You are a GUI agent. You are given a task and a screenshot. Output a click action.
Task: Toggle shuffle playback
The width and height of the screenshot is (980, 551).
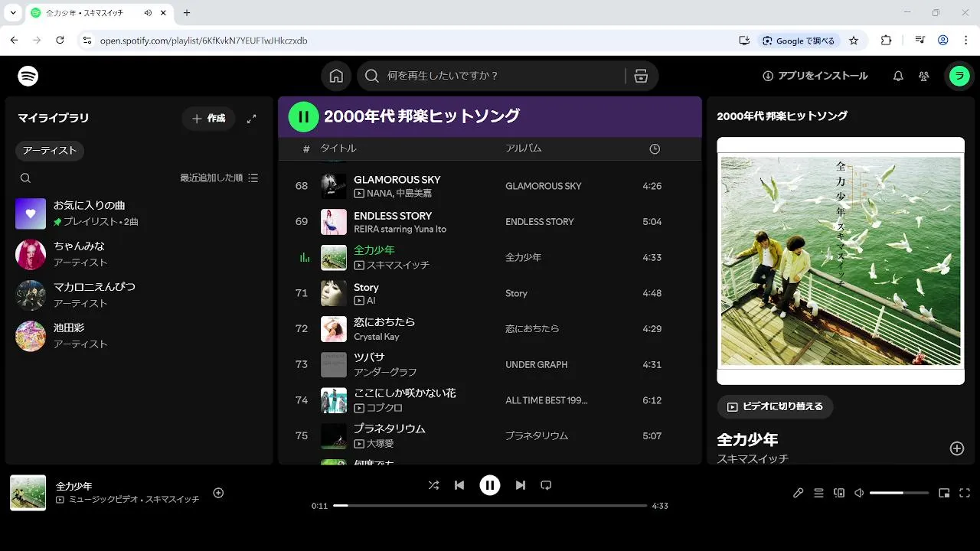433,485
